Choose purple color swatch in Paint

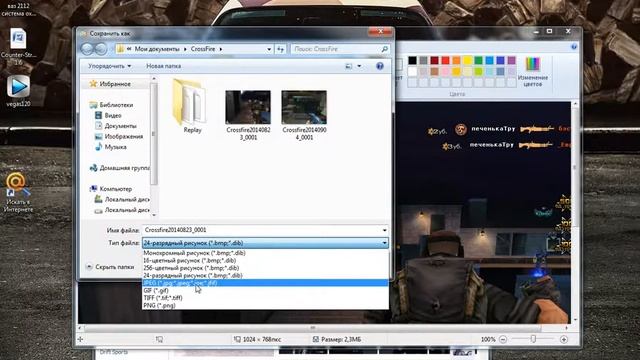point(511,60)
